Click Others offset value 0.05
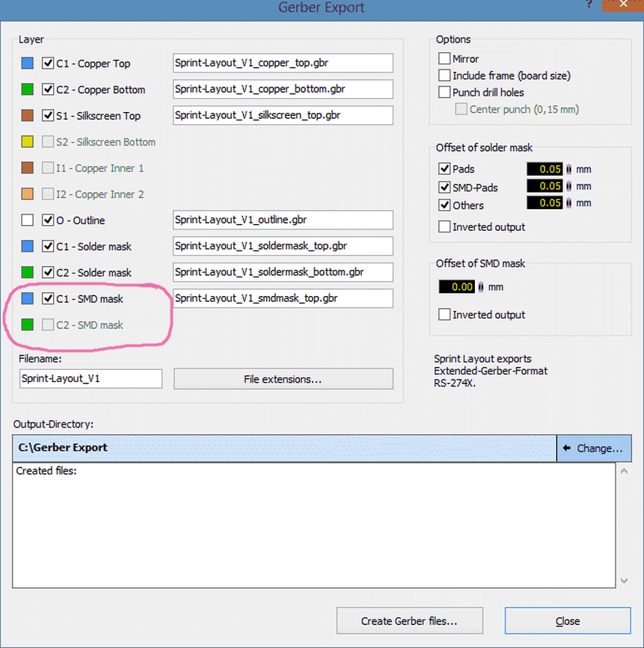 pyautogui.click(x=545, y=203)
